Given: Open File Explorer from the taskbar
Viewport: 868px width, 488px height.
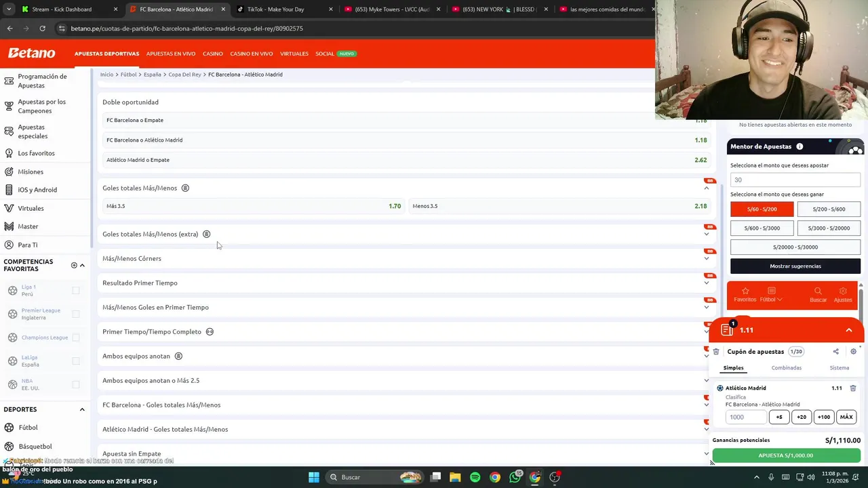Looking at the screenshot, I should [455, 477].
